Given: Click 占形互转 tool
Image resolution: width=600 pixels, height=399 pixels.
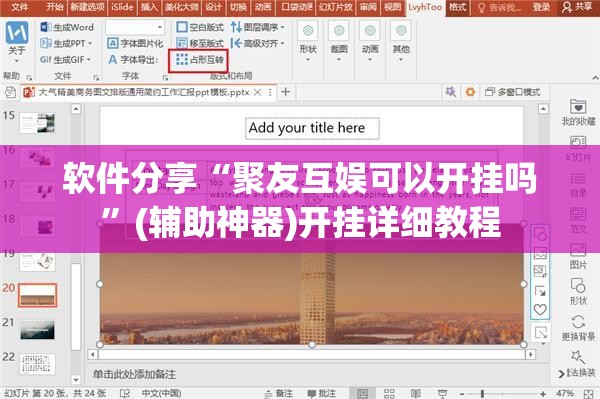Looking at the screenshot, I should click(x=199, y=60).
